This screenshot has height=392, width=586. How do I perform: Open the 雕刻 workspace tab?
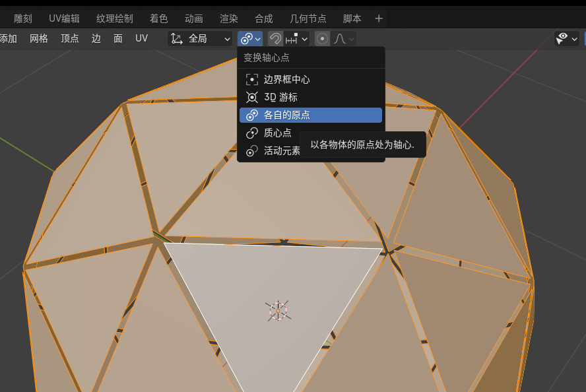(23, 18)
